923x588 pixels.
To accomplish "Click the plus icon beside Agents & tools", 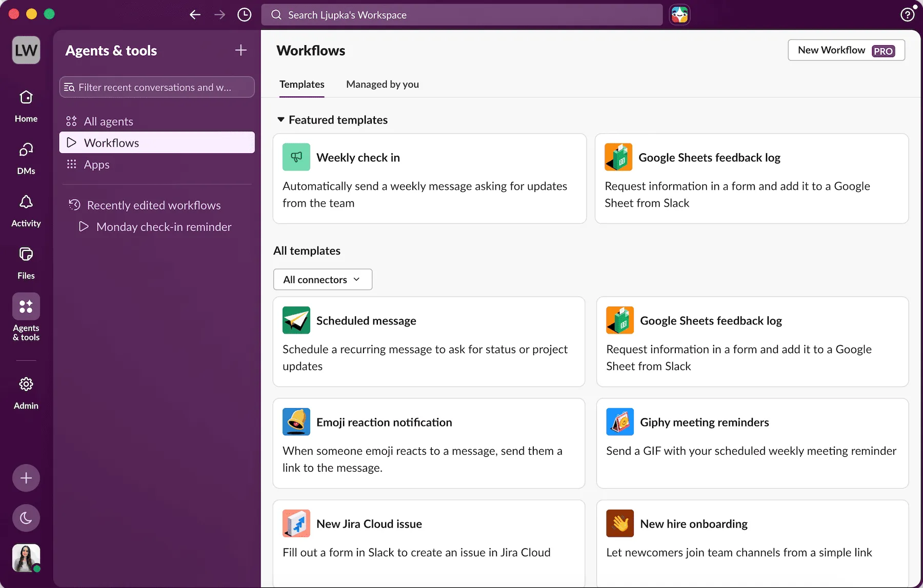I will [x=240, y=50].
